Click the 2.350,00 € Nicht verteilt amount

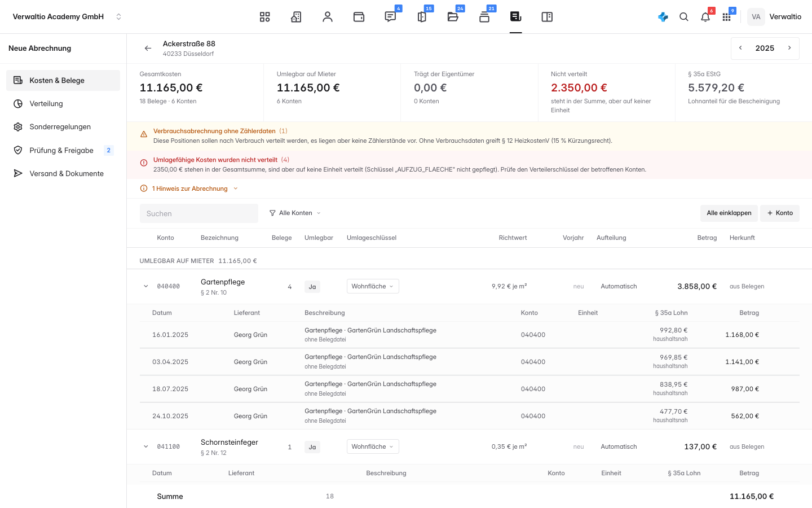click(x=579, y=88)
